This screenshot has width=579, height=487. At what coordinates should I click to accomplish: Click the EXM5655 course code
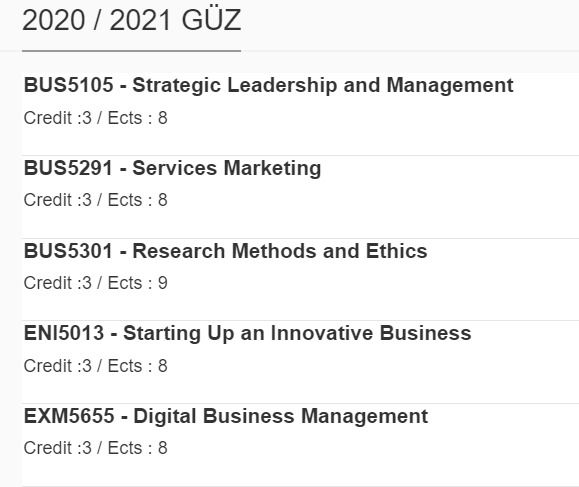point(69,416)
